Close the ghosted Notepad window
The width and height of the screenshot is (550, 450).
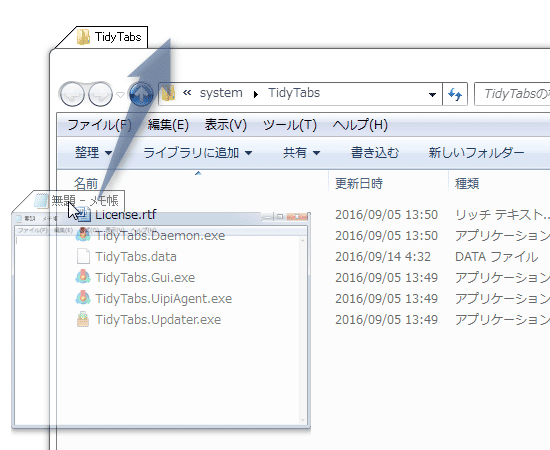[x=297, y=217]
